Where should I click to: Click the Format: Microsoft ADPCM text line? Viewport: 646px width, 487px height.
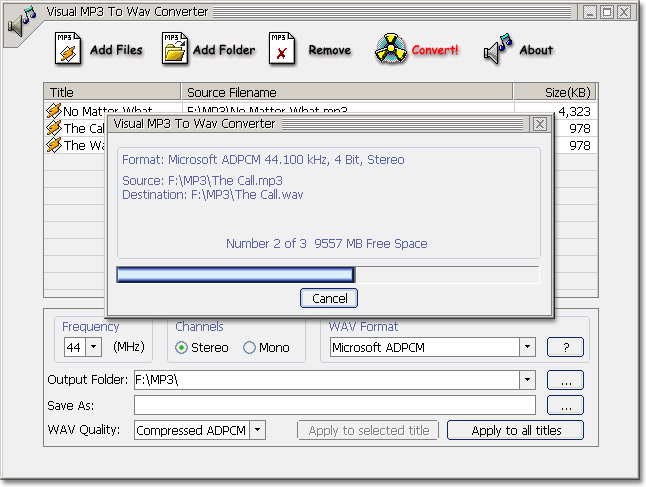[263, 159]
